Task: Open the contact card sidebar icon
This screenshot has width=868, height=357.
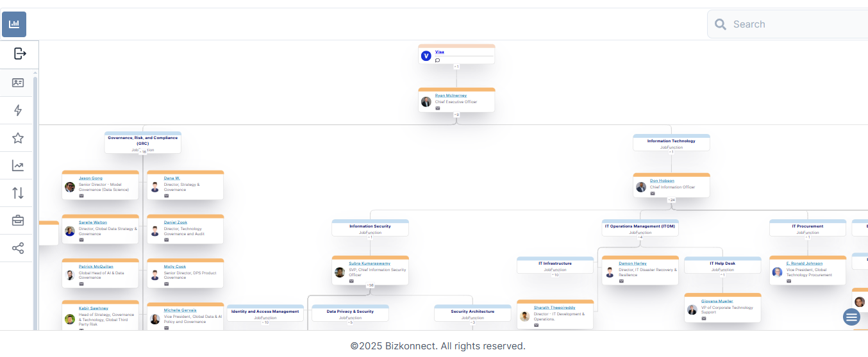Action: [x=18, y=83]
